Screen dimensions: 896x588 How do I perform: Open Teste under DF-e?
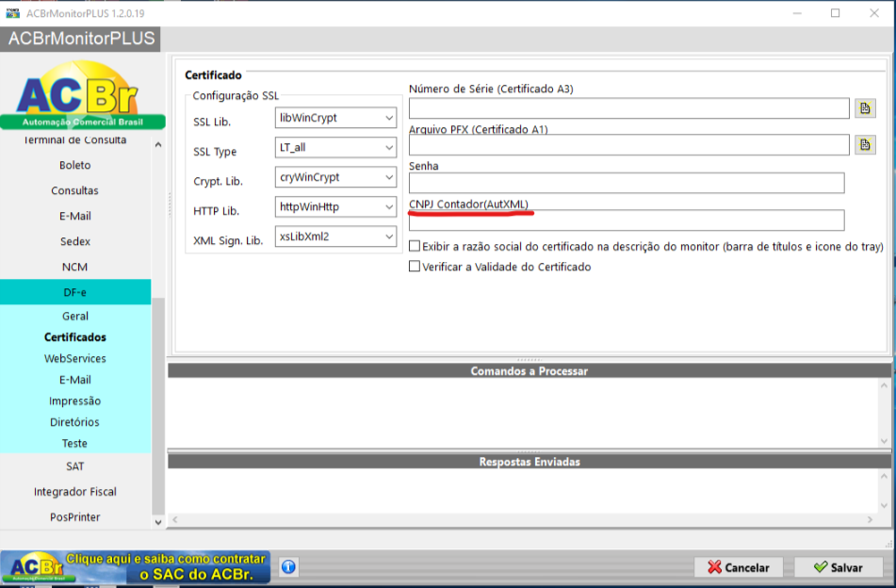tap(74, 443)
